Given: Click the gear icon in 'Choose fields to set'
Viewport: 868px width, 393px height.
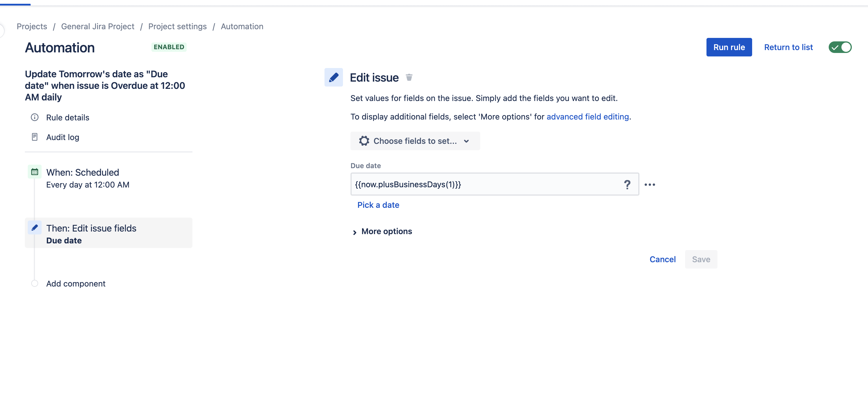Looking at the screenshot, I should click(364, 141).
